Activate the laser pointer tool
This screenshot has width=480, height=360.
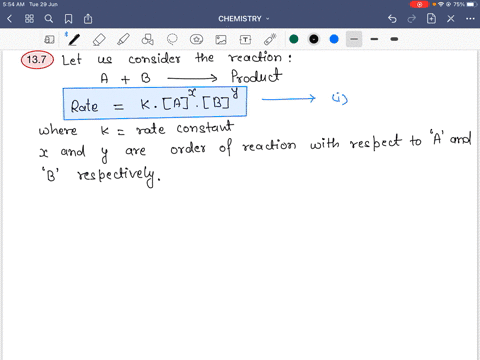coord(270,39)
